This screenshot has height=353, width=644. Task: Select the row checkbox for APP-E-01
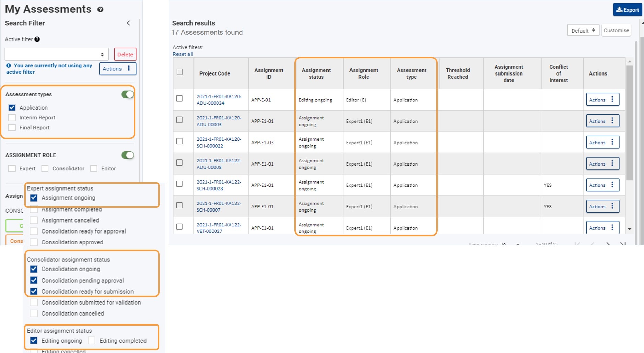pos(179,98)
